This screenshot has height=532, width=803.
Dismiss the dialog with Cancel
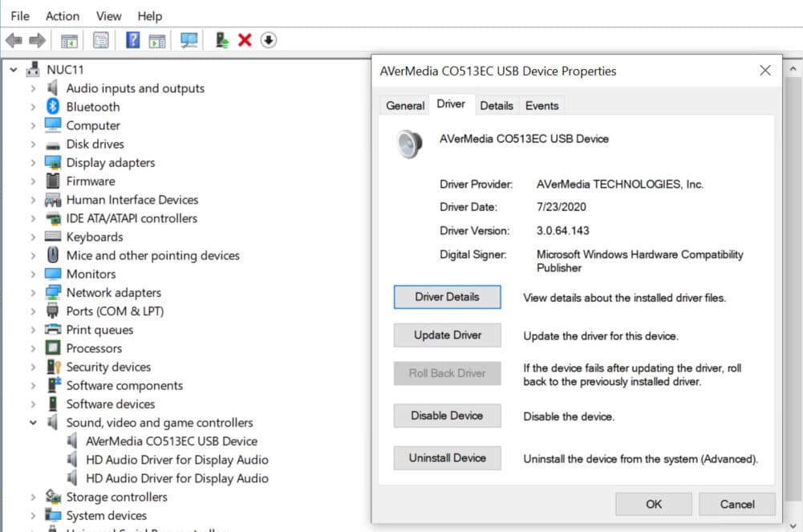(x=737, y=504)
